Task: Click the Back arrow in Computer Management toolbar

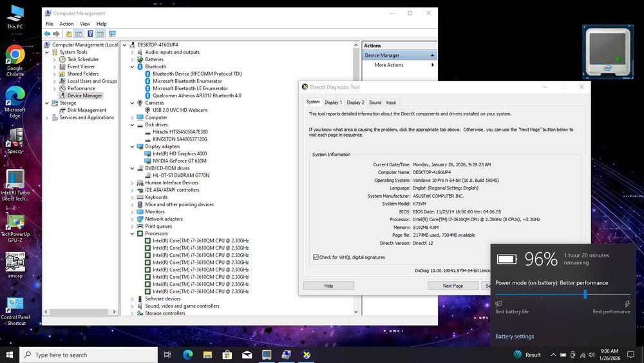Action: (x=47, y=34)
